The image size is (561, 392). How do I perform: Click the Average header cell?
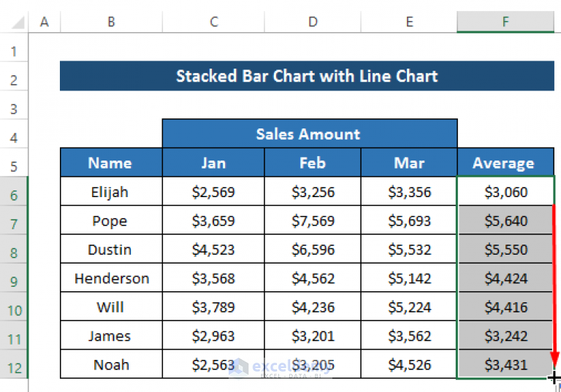pos(504,163)
